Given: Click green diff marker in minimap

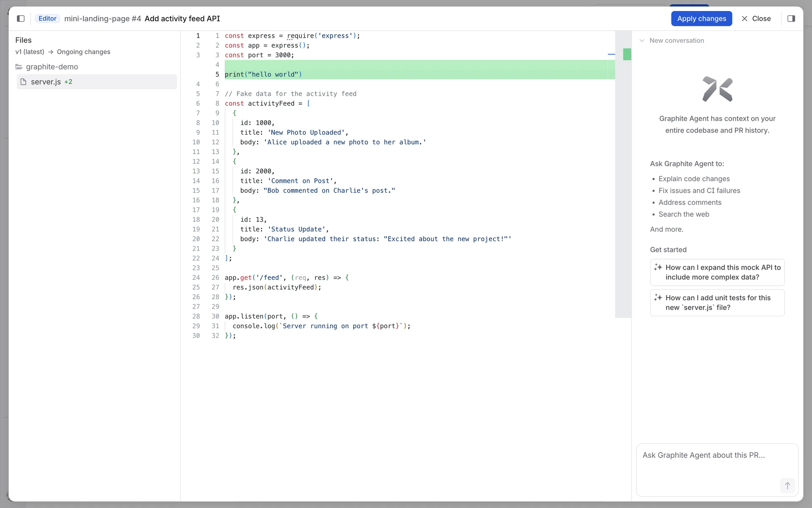Looking at the screenshot, I should (627, 54).
